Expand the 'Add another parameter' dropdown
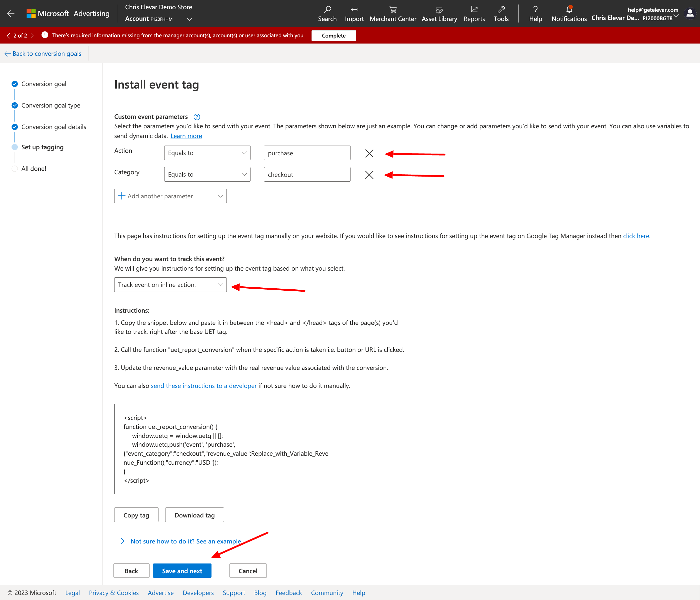 (170, 196)
